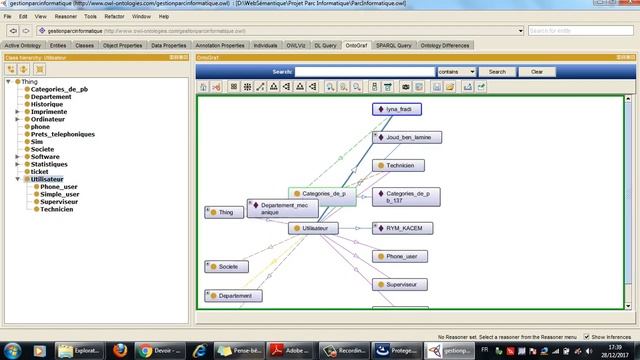
Task: Click the red pin node icon
Action: point(216,87)
